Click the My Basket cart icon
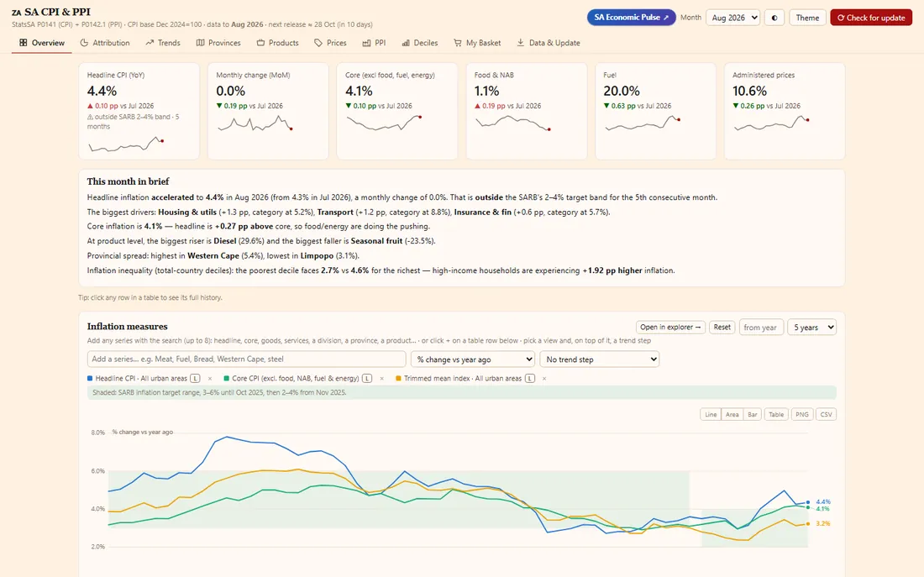Screen dimensions: 924x577 457,43
